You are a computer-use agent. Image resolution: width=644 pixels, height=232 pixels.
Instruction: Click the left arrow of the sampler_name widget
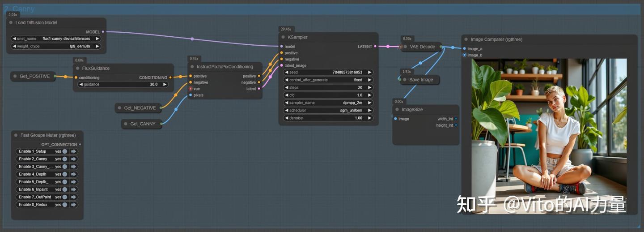pyautogui.click(x=287, y=103)
